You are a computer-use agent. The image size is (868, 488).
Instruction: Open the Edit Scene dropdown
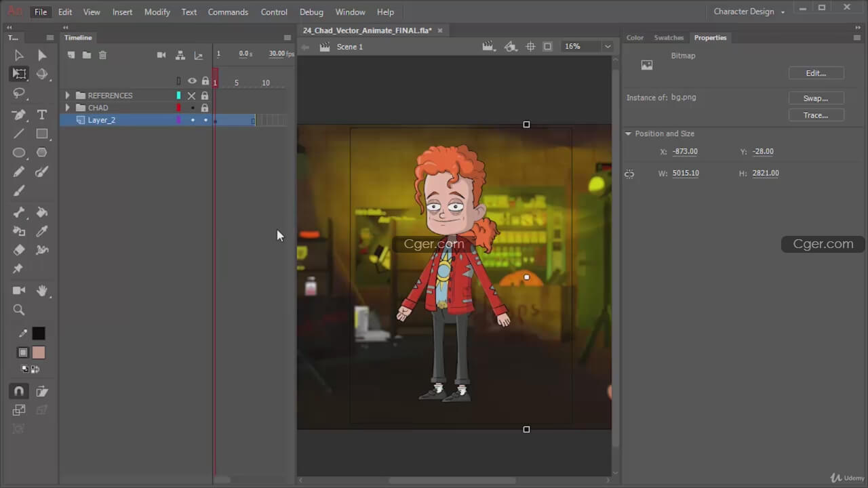[488, 47]
